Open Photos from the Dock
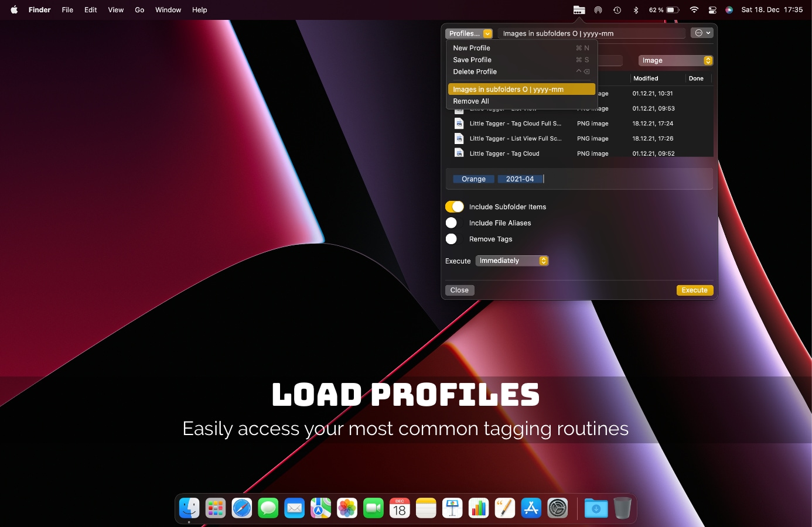 click(347, 508)
